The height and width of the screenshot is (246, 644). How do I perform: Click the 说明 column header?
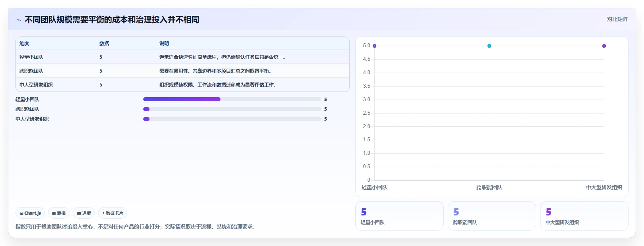(x=164, y=44)
